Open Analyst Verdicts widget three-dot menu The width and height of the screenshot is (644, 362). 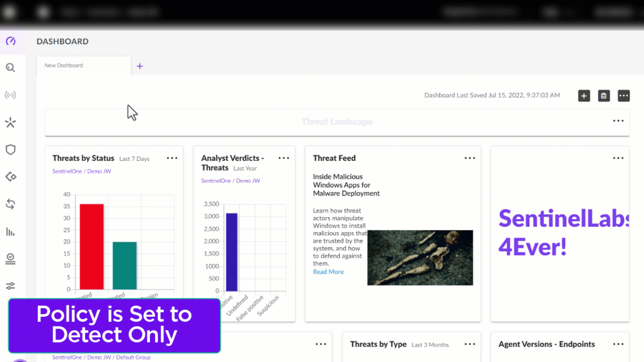coord(284,158)
